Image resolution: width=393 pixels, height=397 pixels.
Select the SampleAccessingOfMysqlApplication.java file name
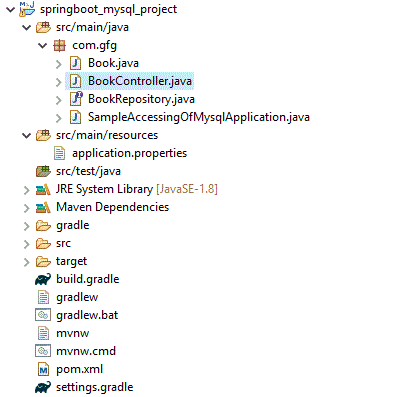pos(199,117)
